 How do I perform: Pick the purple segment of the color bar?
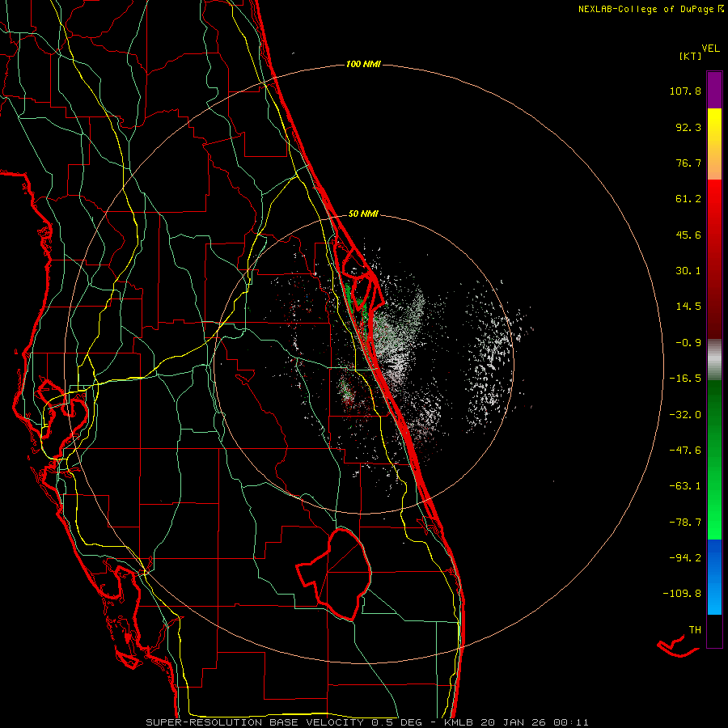pyautogui.click(x=714, y=90)
